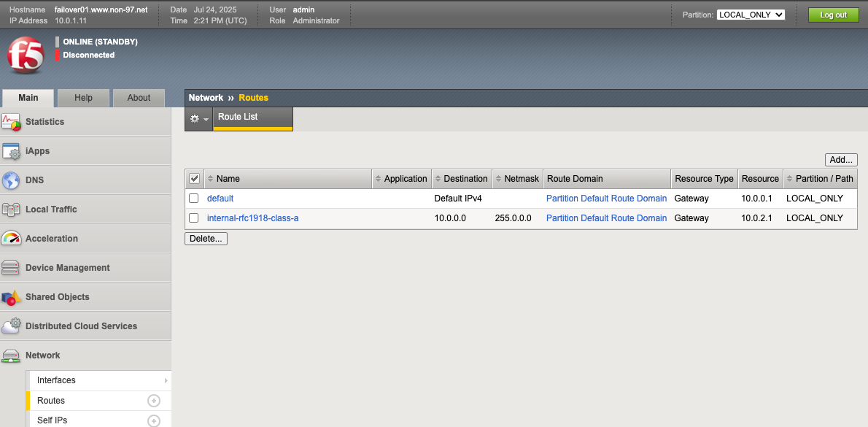
Task: Click the 10.0.0.1 resource cell
Action: pos(756,199)
